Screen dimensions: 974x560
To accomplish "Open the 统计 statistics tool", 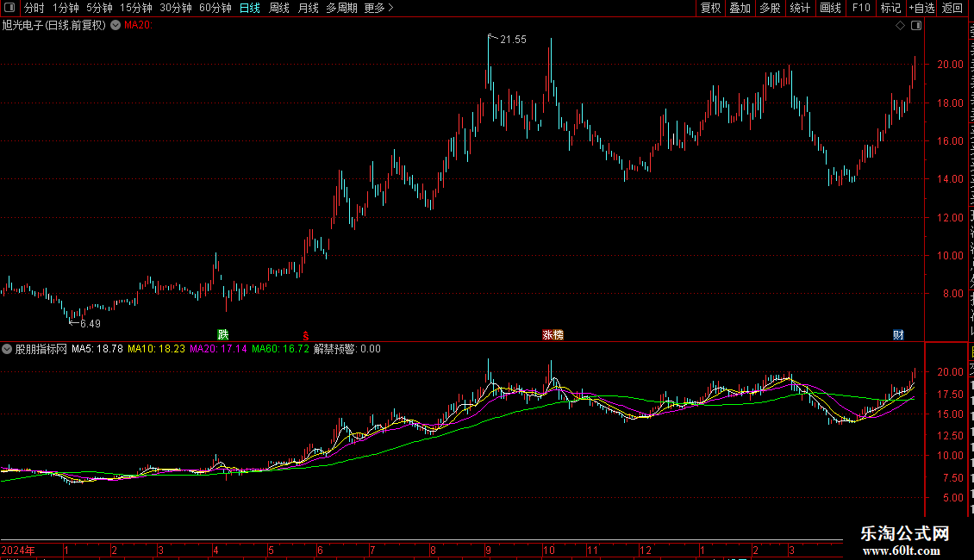I will click(x=799, y=8).
